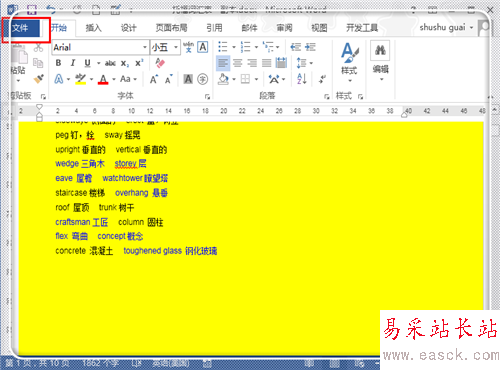Open font dialog launcher in 字体 group
The width and height of the screenshot is (500, 370).
(x=207, y=97)
